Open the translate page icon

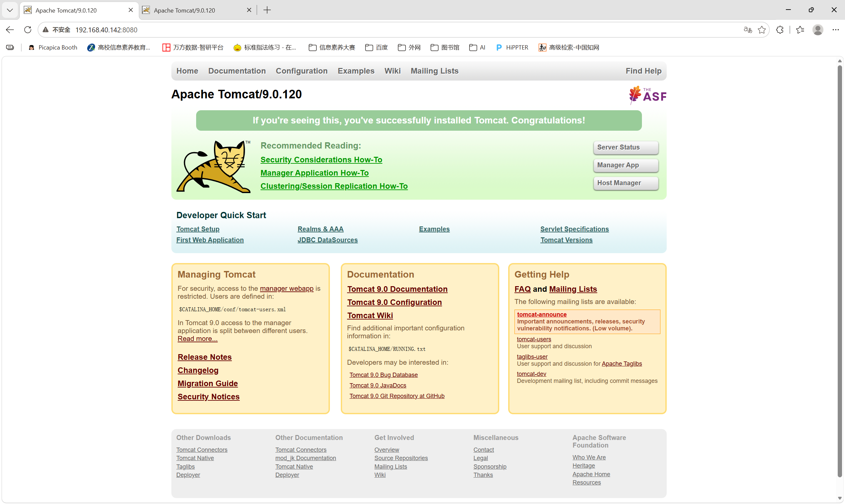pos(748,30)
